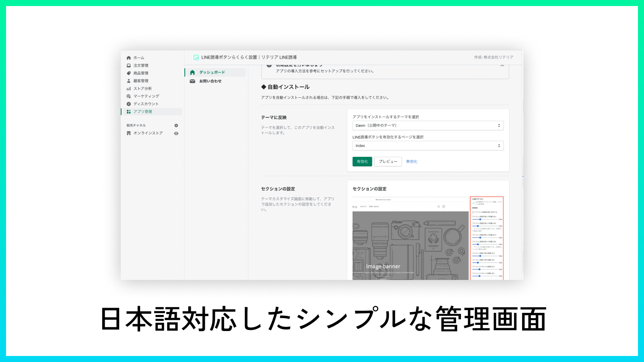Click the Customers (顧客管理) person icon
The height and width of the screenshot is (362, 644).
(x=129, y=81)
